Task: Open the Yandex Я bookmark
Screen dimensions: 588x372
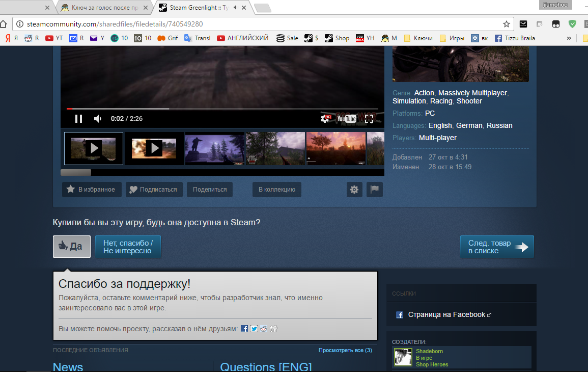Action: pyautogui.click(x=12, y=38)
